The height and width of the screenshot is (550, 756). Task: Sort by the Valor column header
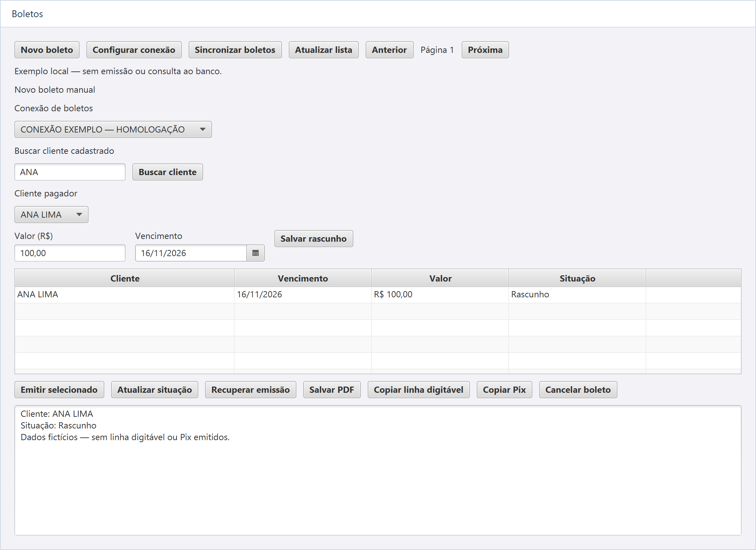click(x=440, y=278)
